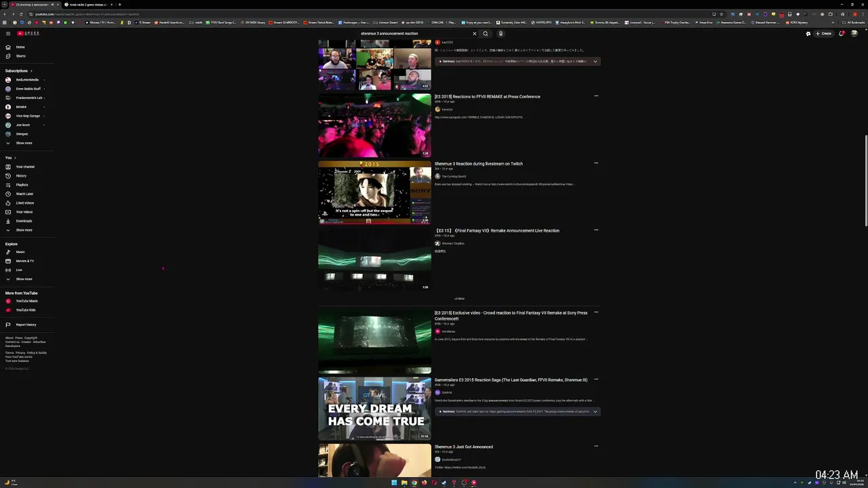Open the Shenmue 3 Just Got Announced video
The height and width of the screenshot is (488, 868).
pos(464,447)
